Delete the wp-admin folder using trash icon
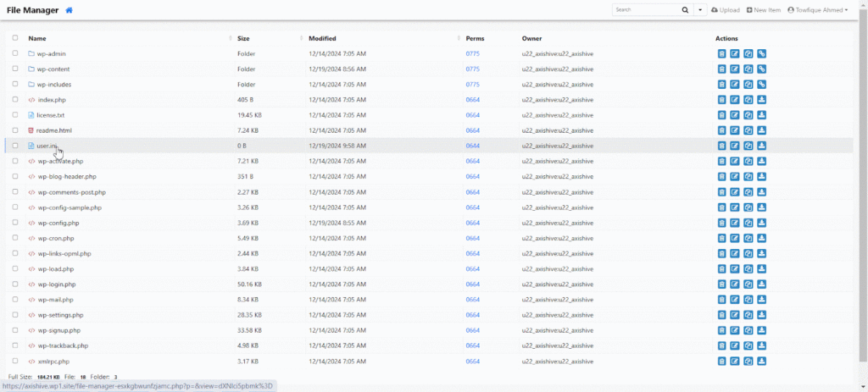This screenshot has height=392, width=868. 721,53
